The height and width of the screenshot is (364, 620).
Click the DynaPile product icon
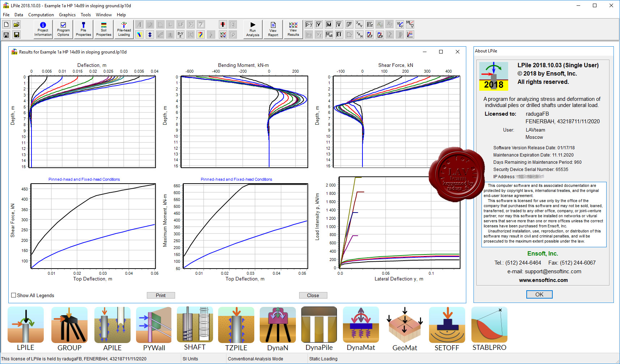point(319,325)
